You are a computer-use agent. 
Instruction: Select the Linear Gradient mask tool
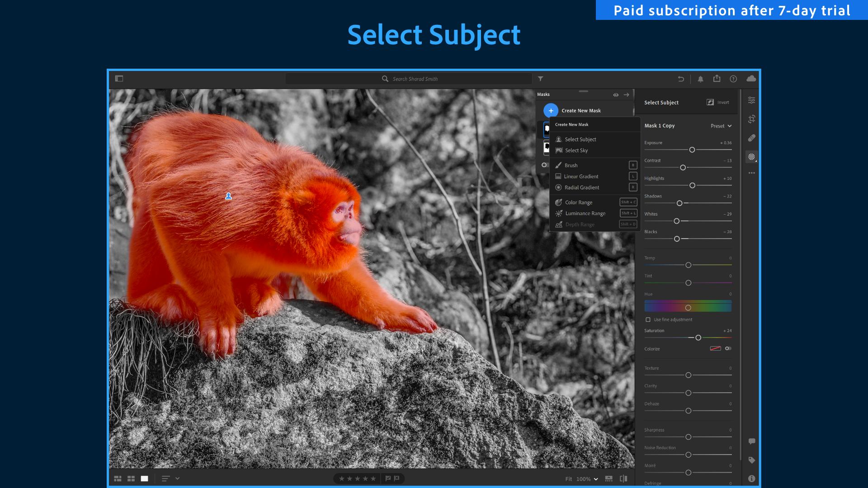point(582,176)
